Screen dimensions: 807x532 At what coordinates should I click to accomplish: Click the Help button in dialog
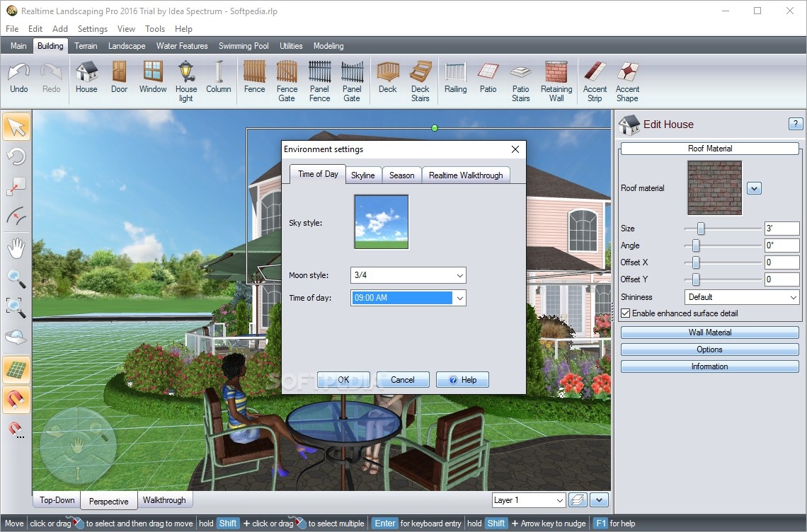[462, 380]
